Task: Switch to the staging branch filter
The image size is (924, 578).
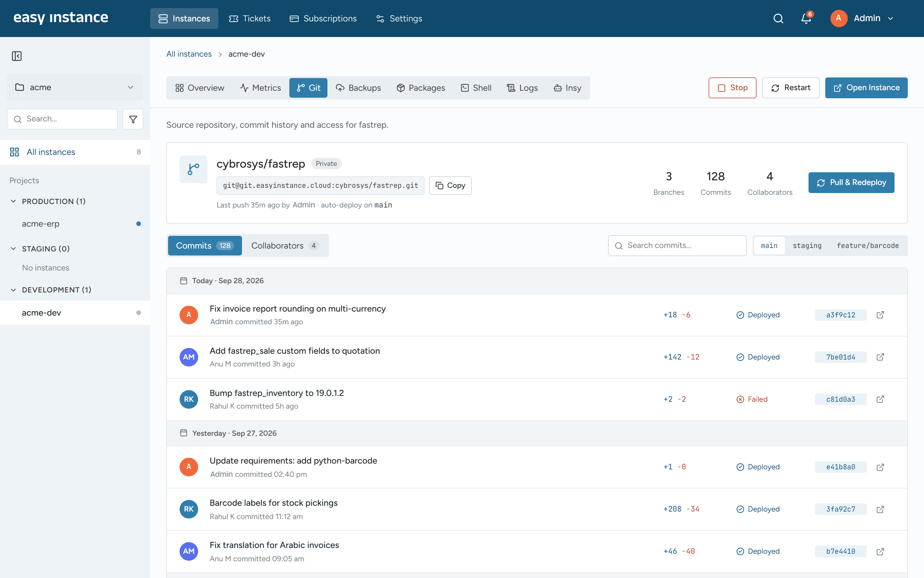Action: (x=807, y=245)
